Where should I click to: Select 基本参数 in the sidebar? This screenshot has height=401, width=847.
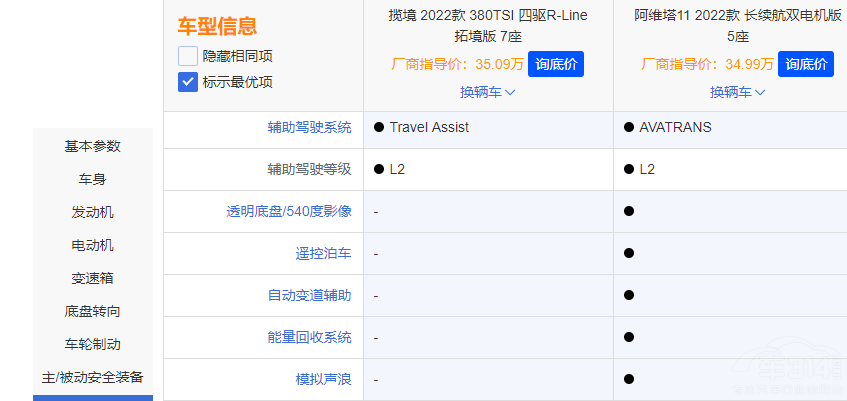click(93, 146)
